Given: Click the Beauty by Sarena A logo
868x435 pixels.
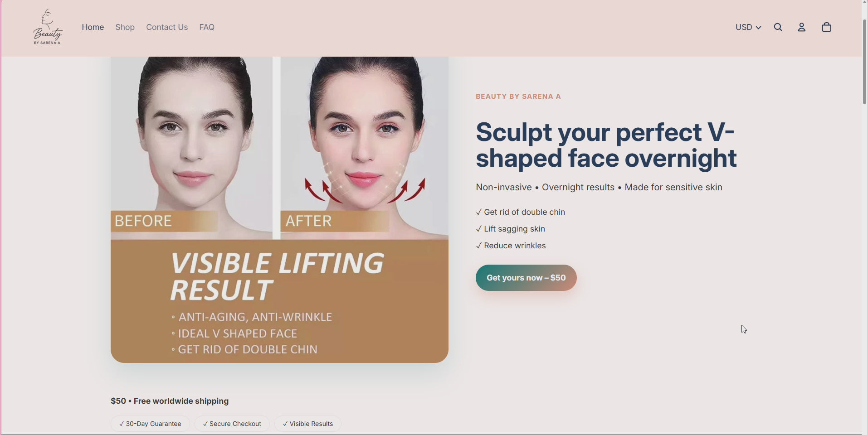Looking at the screenshot, I should (x=48, y=27).
